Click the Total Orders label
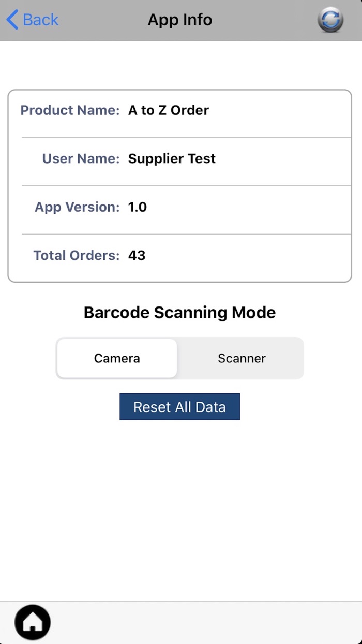The image size is (362, 644). coord(77,255)
